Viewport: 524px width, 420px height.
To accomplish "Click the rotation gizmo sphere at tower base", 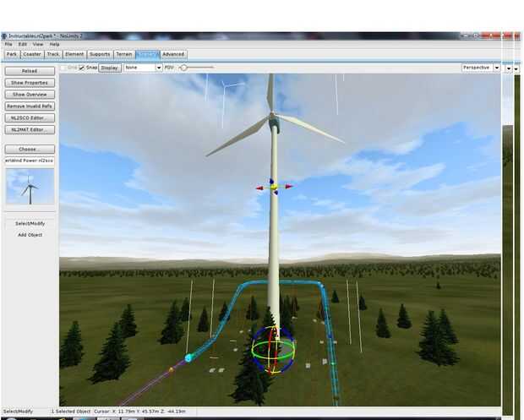I will [x=273, y=350].
